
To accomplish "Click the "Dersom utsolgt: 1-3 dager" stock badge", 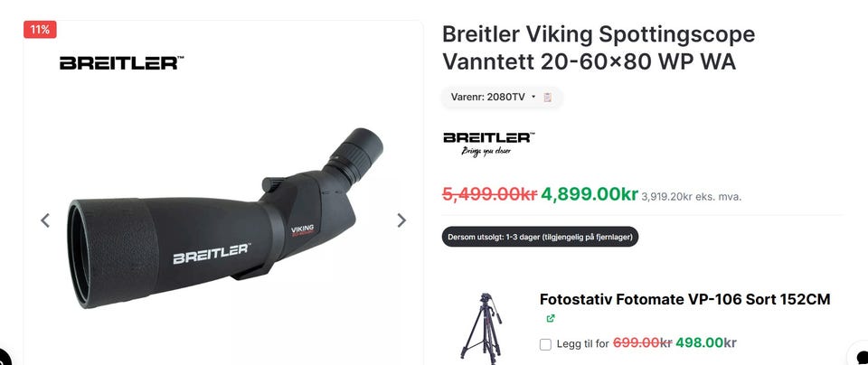I will pos(541,237).
